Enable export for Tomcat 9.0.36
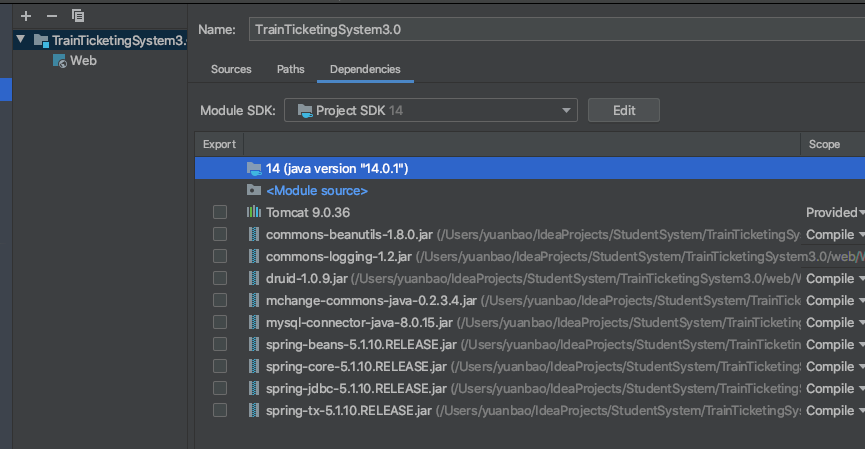865x449 pixels. tap(220, 212)
